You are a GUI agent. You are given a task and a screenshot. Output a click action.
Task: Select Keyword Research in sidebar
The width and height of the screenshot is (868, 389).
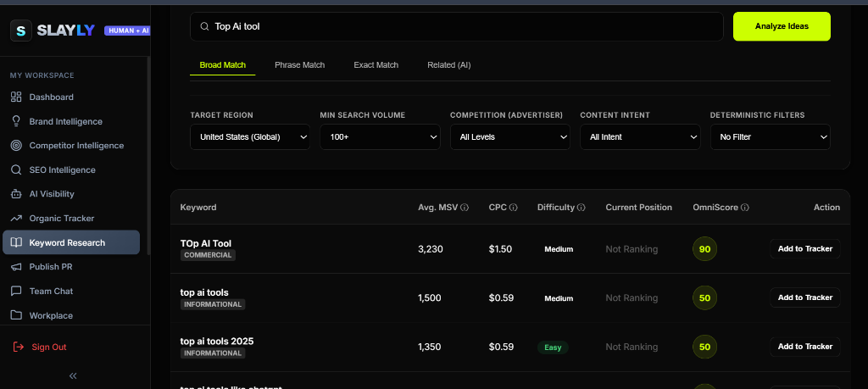click(71, 242)
